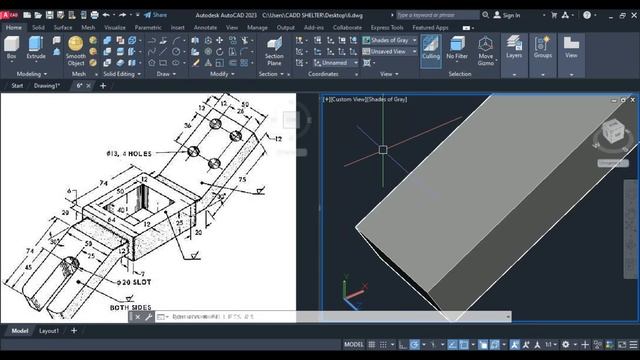Open the annotation scale 1:1 dropdown

tap(551, 345)
